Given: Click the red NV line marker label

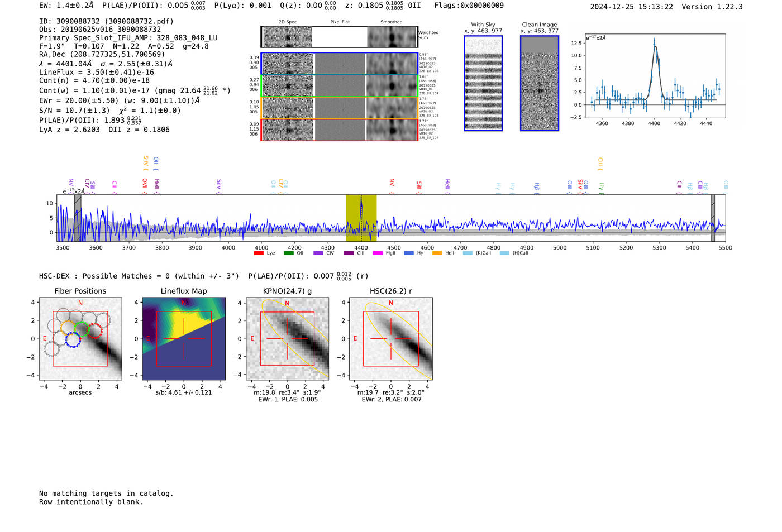Looking at the screenshot, I should tap(392, 186).
